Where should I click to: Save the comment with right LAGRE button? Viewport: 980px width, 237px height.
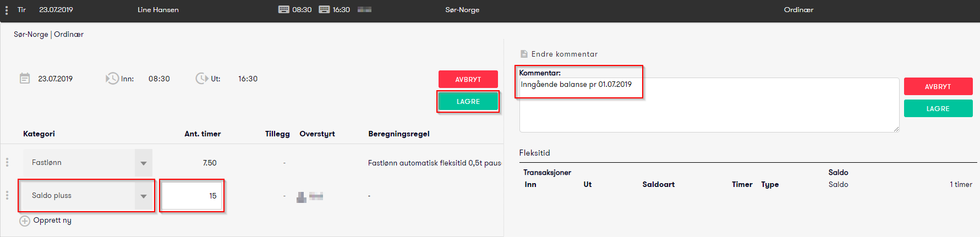point(938,109)
